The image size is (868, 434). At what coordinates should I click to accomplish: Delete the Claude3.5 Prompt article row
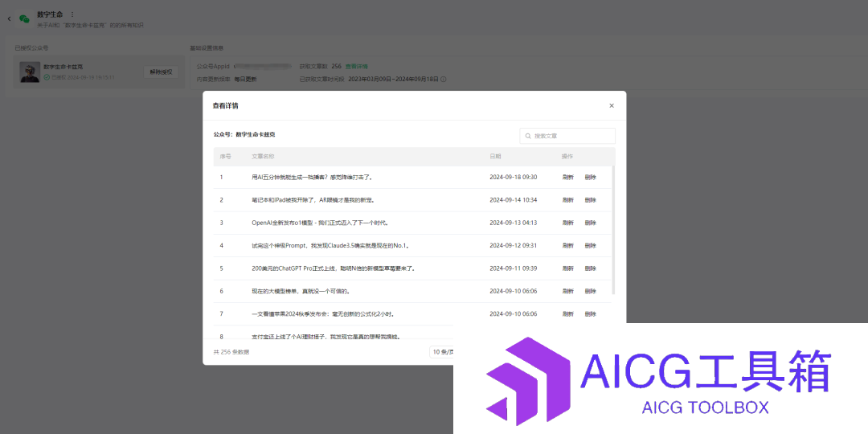click(590, 245)
